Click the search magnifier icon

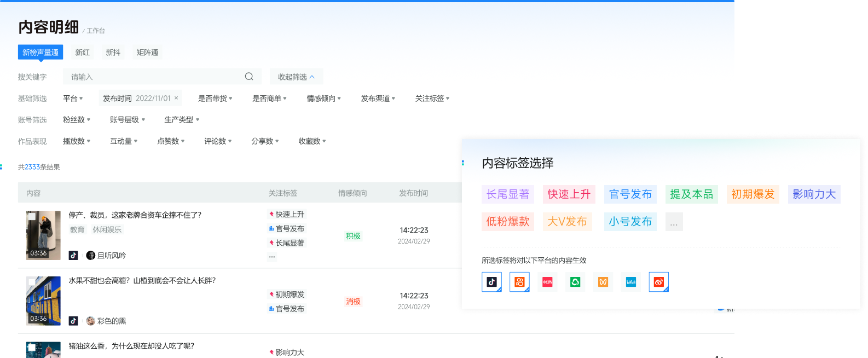[249, 77]
